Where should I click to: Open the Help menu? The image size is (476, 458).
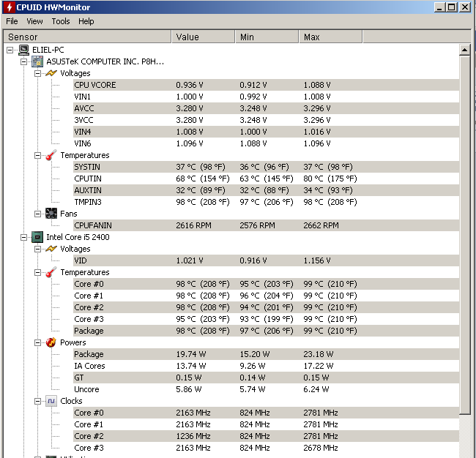86,21
